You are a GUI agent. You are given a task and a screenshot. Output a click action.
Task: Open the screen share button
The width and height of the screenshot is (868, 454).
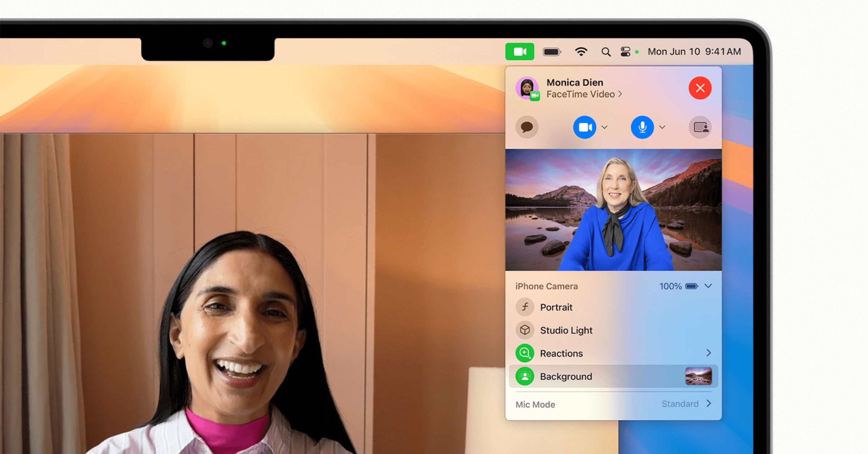click(700, 127)
